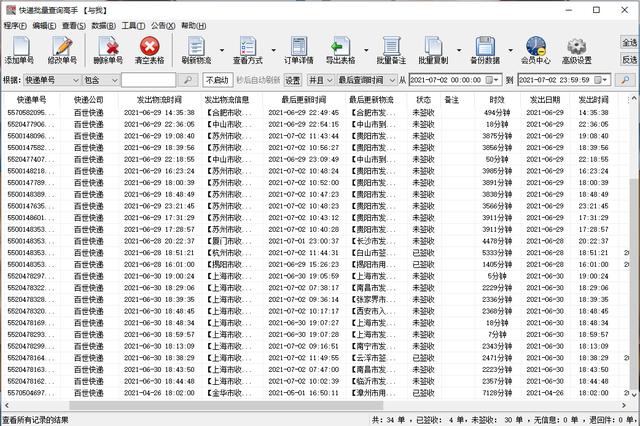Viewport: 640px width, 426px height.
Task: Open the 工具(T) menu
Action: 133,26
